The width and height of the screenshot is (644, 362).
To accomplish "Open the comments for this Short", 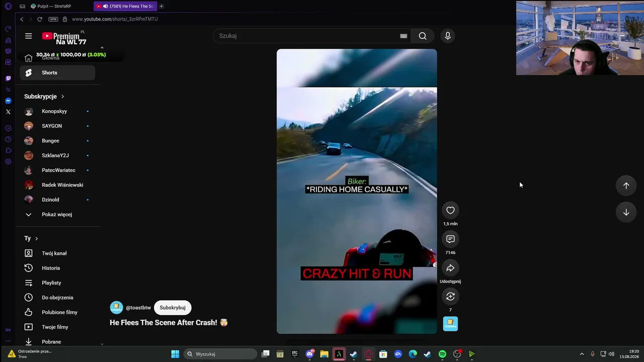I will (450, 239).
